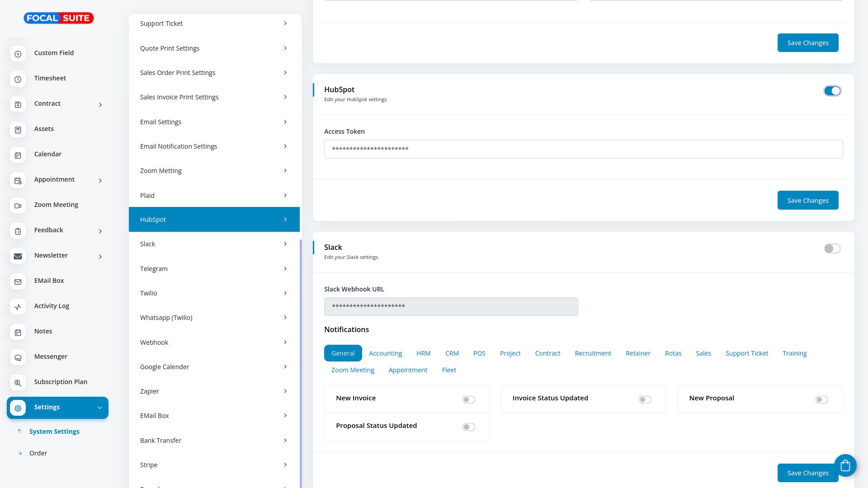Click the Custom Field plus icon
The width and height of the screenshot is (868, 488).
pos(18,54)
